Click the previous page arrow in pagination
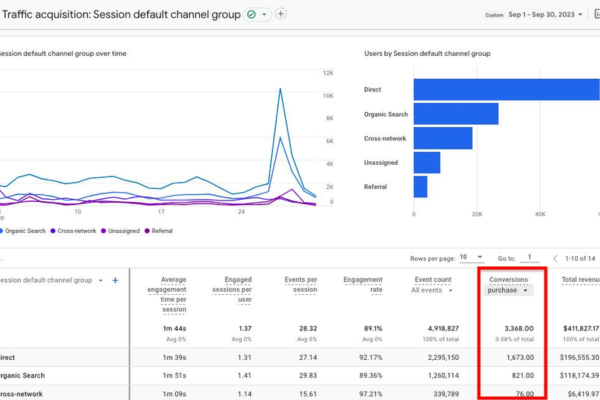Screen dimensions: 600x400 (x=555, y=258)
